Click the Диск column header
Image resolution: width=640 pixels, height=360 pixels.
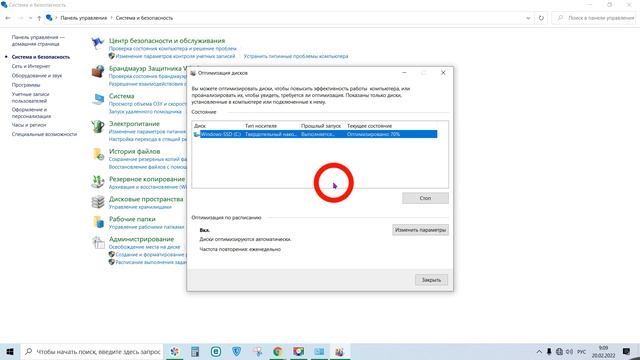200,126
